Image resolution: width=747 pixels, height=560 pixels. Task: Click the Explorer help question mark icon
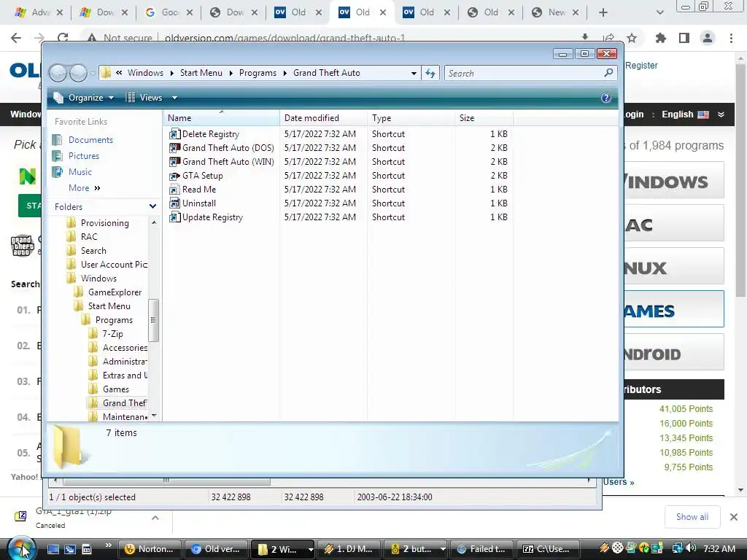click(x=606, y=98)
